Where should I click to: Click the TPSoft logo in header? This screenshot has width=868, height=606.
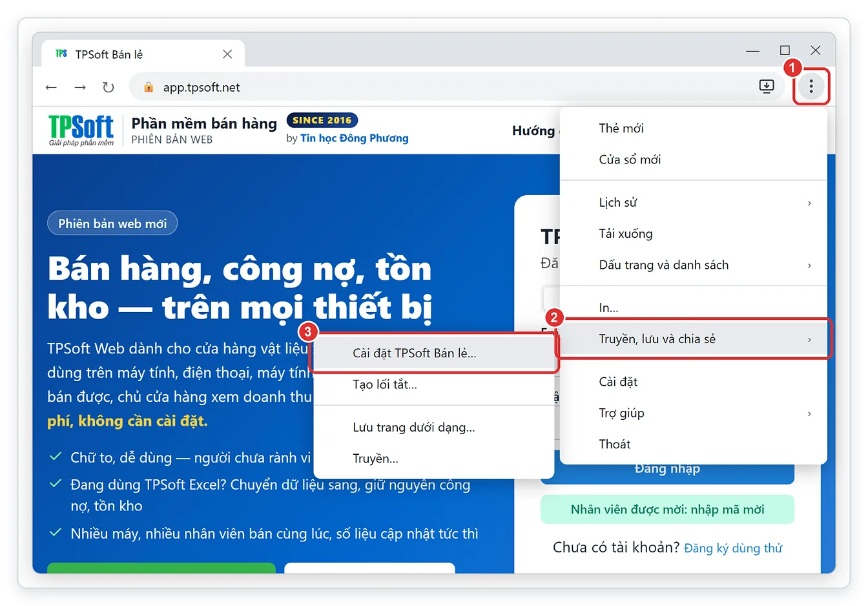(x=81, y=130)
